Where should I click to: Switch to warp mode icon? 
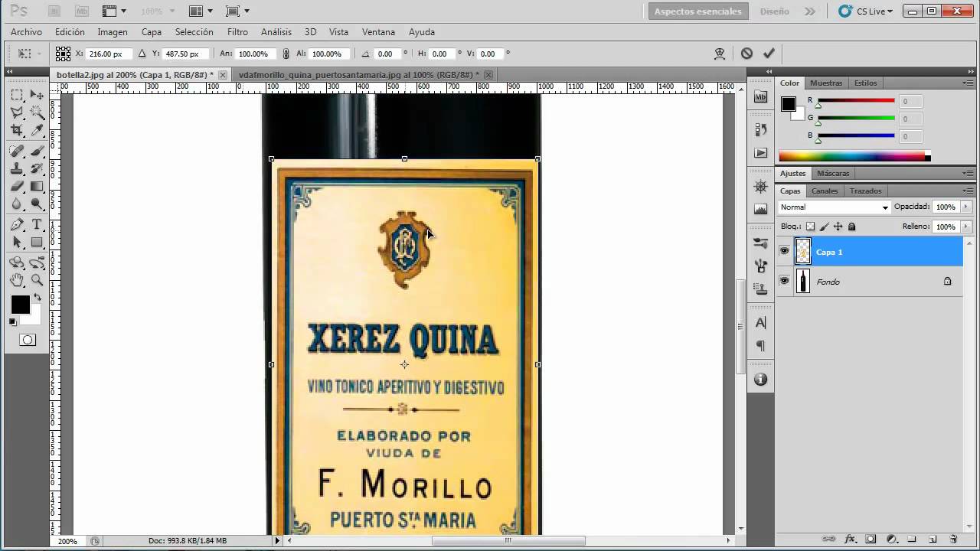(720, 54)
